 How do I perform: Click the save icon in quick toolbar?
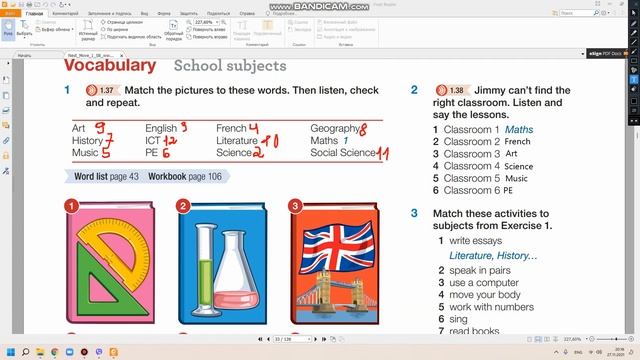coord(22,4)
